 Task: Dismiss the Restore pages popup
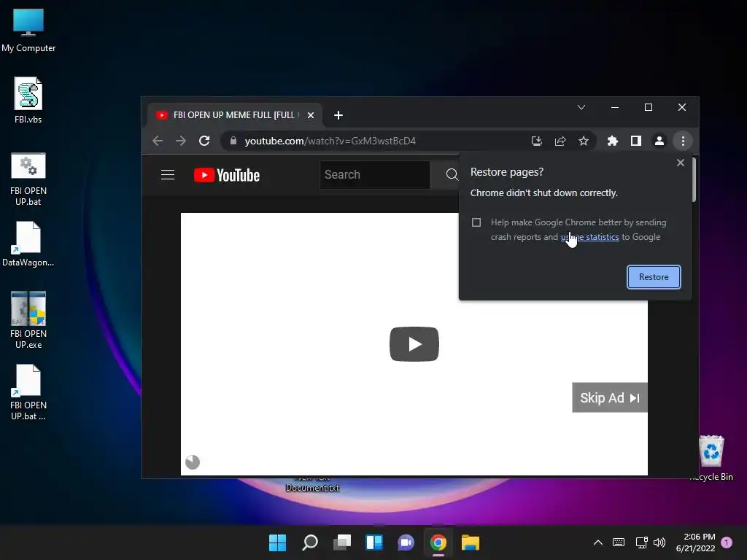[681, 163]
